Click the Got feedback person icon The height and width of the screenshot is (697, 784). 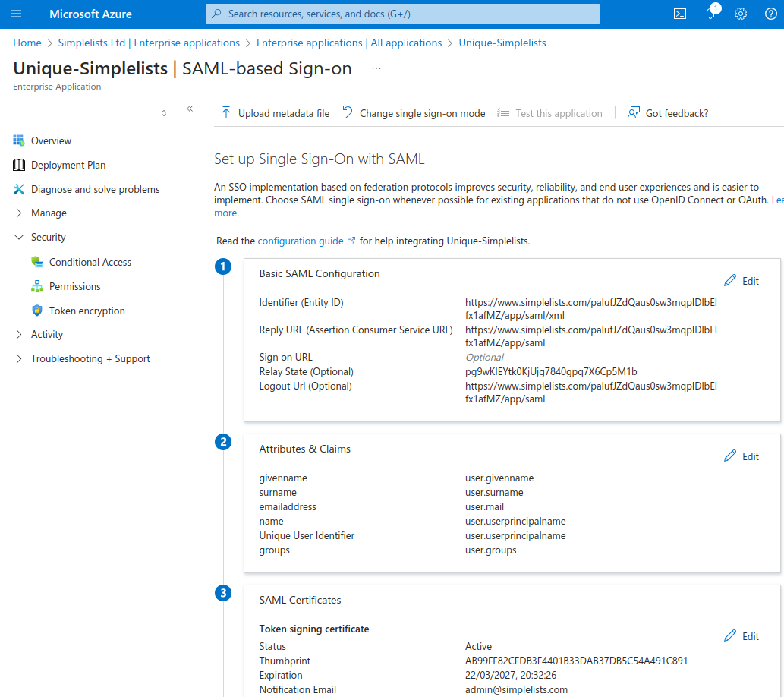pyautogui.click(x=634, y=113)
